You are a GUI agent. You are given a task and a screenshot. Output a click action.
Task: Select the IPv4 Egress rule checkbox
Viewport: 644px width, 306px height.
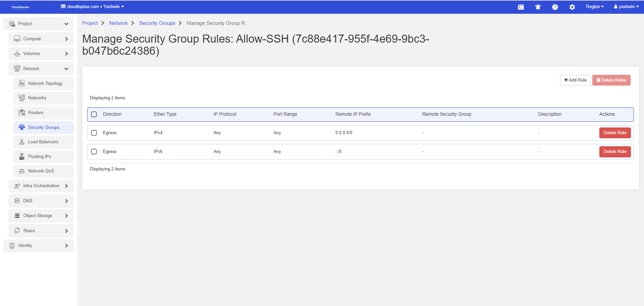point(94,133)
